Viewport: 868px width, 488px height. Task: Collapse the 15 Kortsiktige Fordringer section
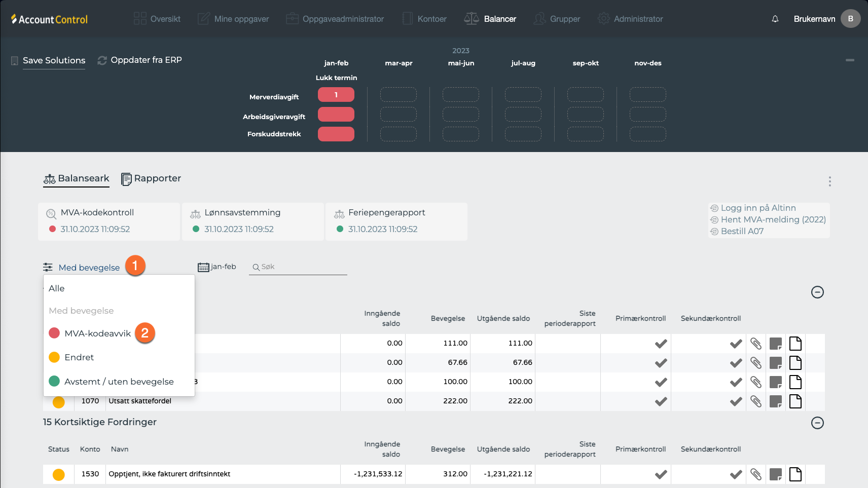click(817, 423)
